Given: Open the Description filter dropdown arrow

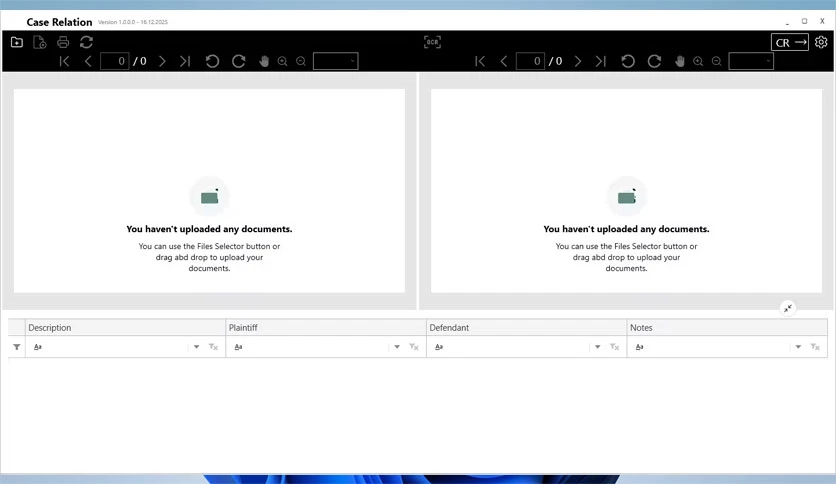Looking at the screenshot, I should pyautogui.click(x=196, y=347).
